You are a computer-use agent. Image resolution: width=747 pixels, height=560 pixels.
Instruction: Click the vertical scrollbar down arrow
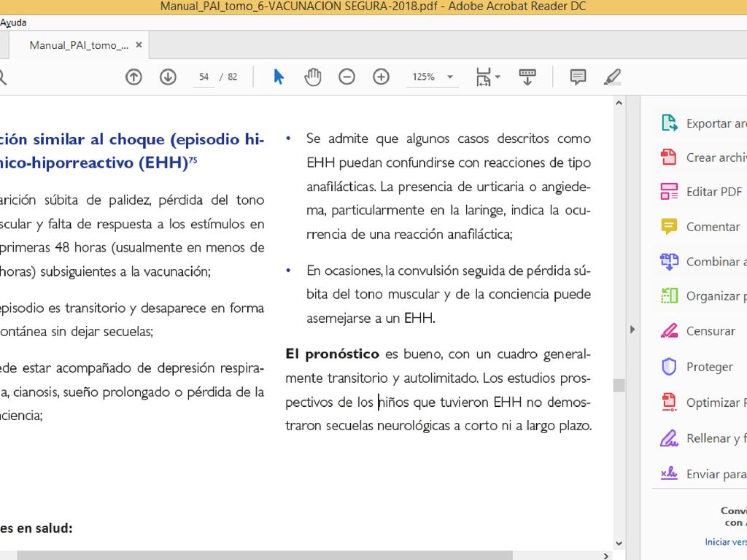pos(619,543)
